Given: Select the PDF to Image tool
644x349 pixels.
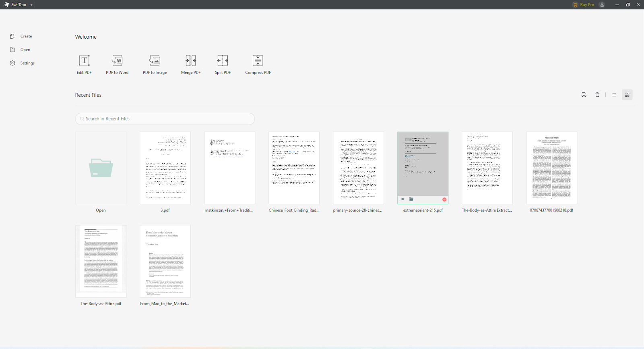Looking at the screenshot, I should pyautogui.click(x=155, y=64).
